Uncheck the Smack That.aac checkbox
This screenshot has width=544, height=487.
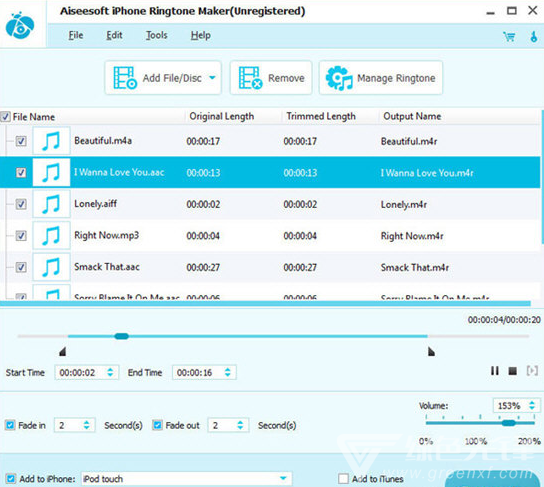coord(21,267)
